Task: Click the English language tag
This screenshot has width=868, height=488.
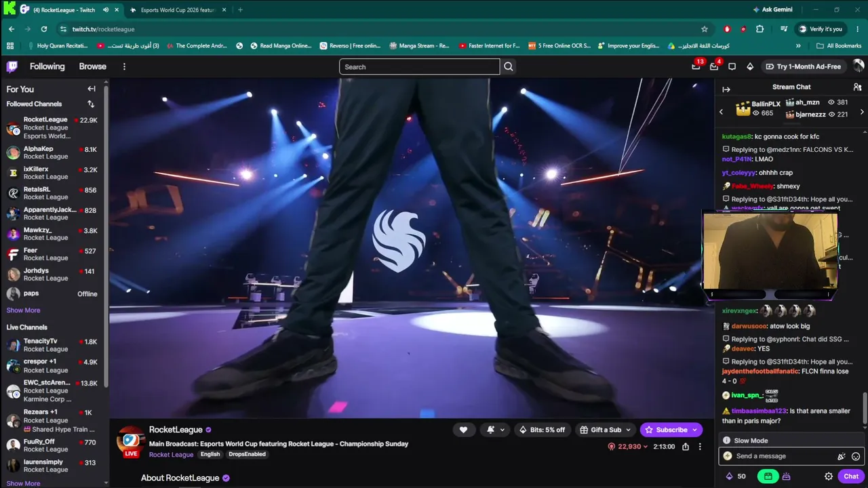Action: 210,454
